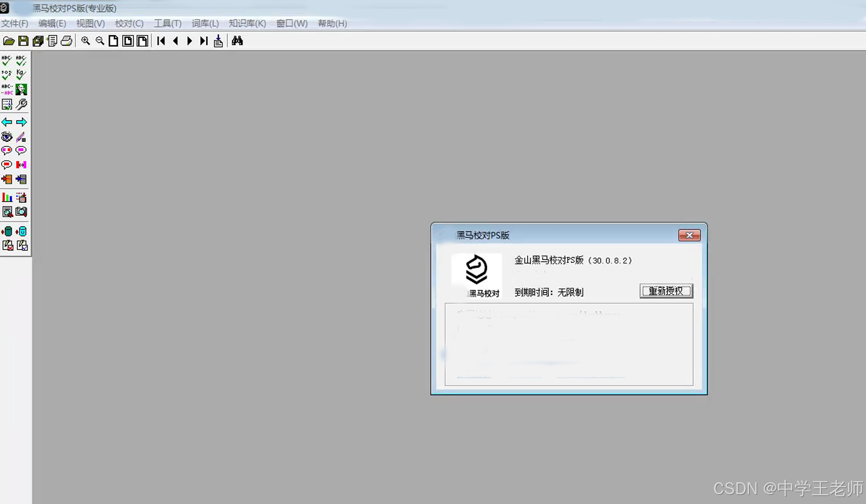Click the printer icon in toolbar
The width and height of the screenshot is (866, 504).
pyautogui.click(x=67, y=41)
